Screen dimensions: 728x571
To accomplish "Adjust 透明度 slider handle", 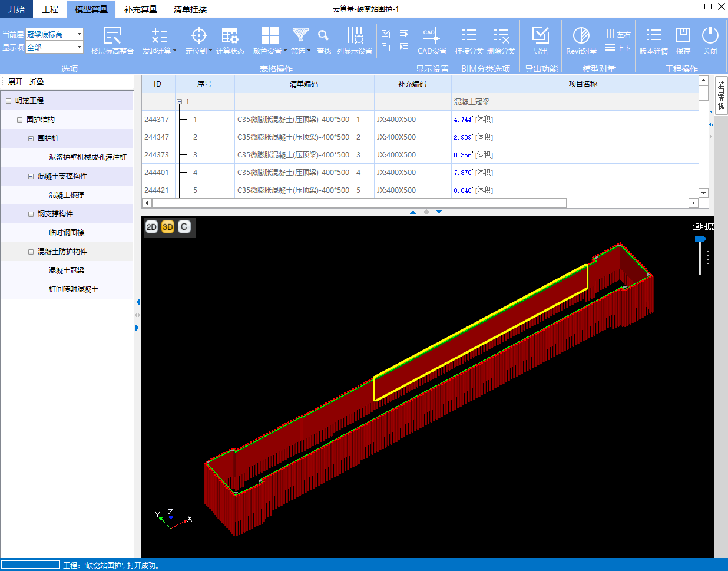I will (x=700, y=239).
